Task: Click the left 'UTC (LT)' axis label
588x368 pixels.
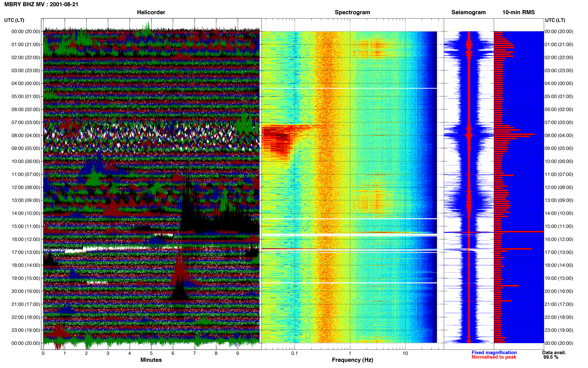Action: coord(14,20)
